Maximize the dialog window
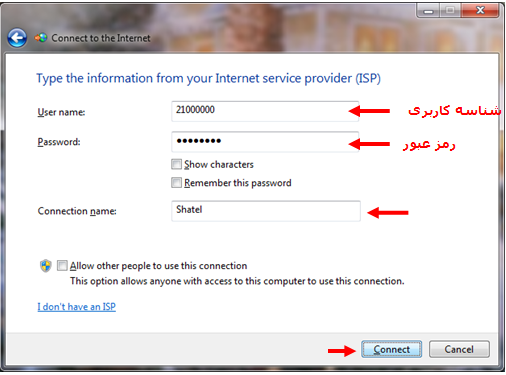Image resolution: width=506 pixels, height=375 pixels. [450, 11]
